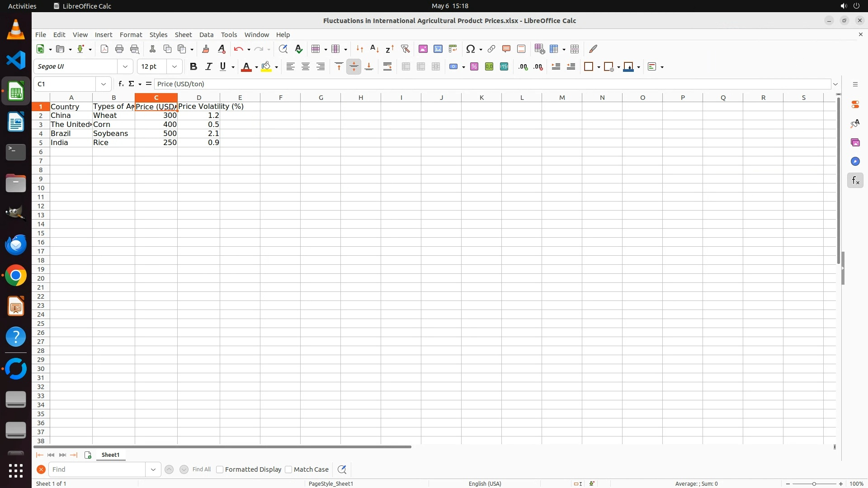The height and width of the screenshot is (488, 868).
Task: Click the Sort Ascending toolbar icon
Action: [374, 49]
